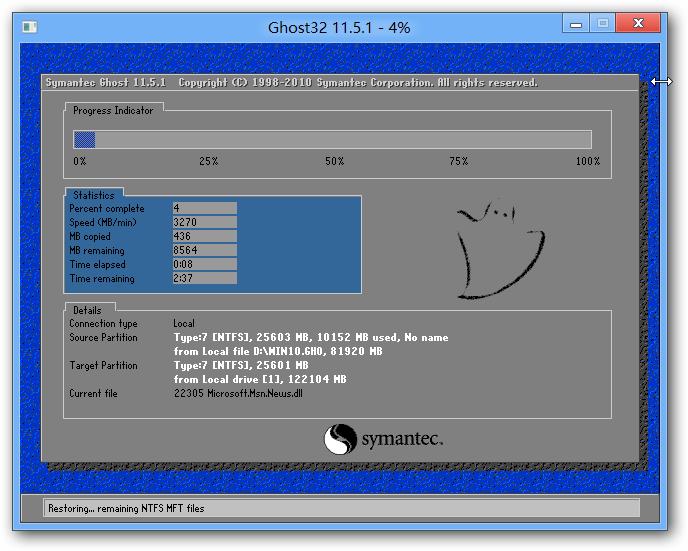This screenshot has width=688, height=551.
Task: Maximize the Ghost32 window
Action: (x=602, y=23)
